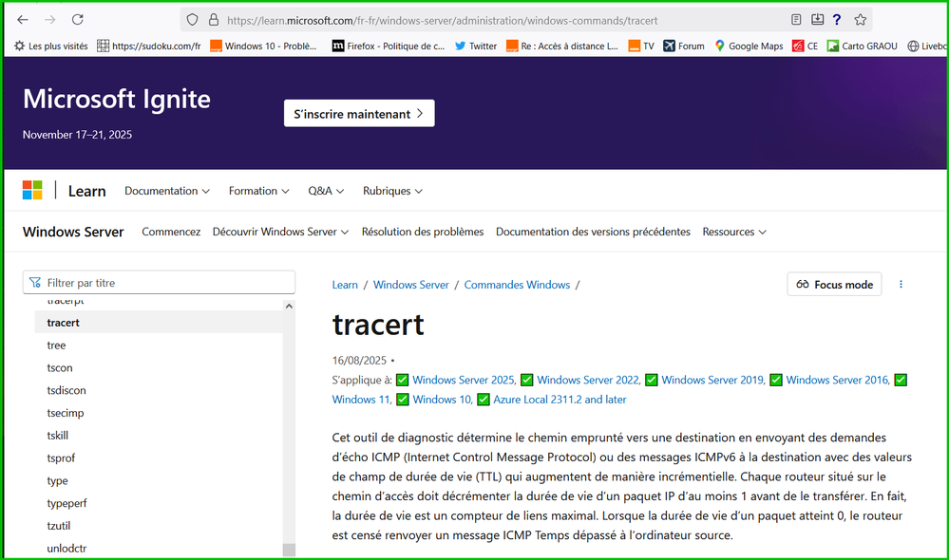949x560 pixels.
Task: Expand the Ressources menu
Action: [x=734, y=232]
